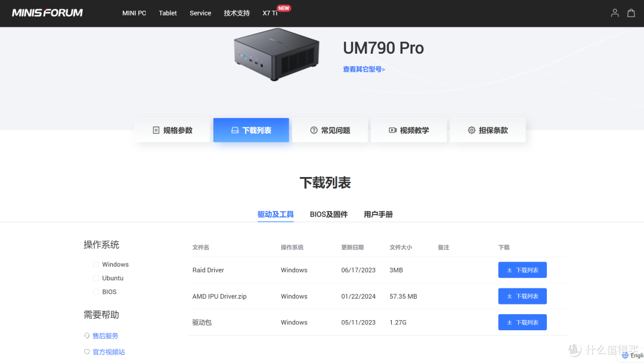Click the Raid Driver file name

[x=208, y=270]
